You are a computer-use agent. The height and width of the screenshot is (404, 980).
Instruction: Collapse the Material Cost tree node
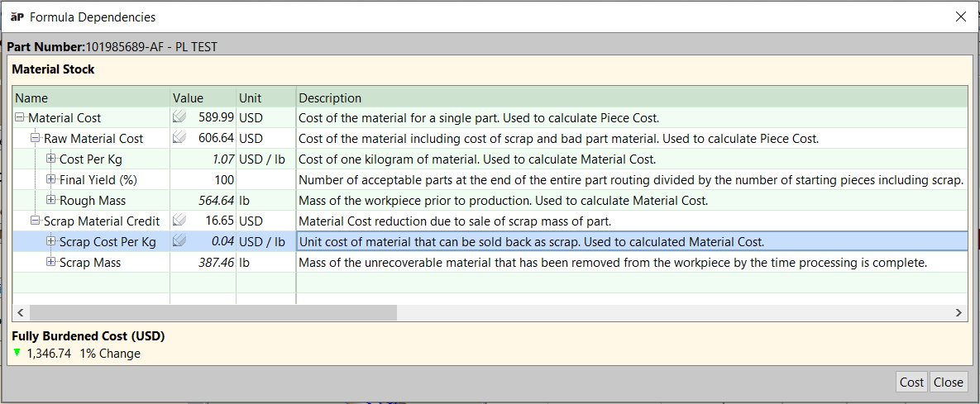[x=21, y=118]
